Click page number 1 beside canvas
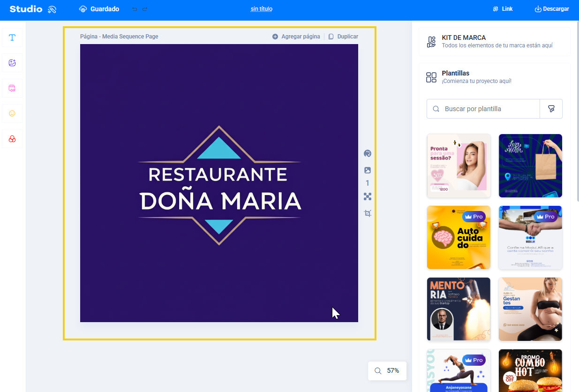579x392 pixels. 368,183
